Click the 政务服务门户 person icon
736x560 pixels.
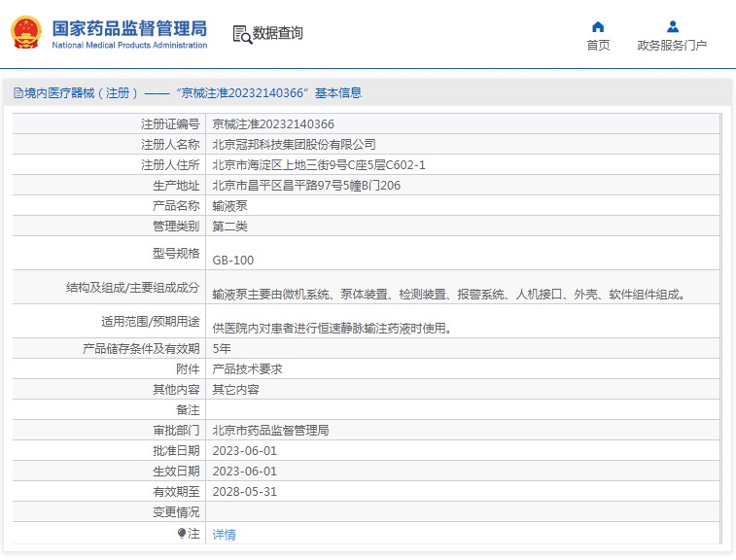click(x=673, y=27)
